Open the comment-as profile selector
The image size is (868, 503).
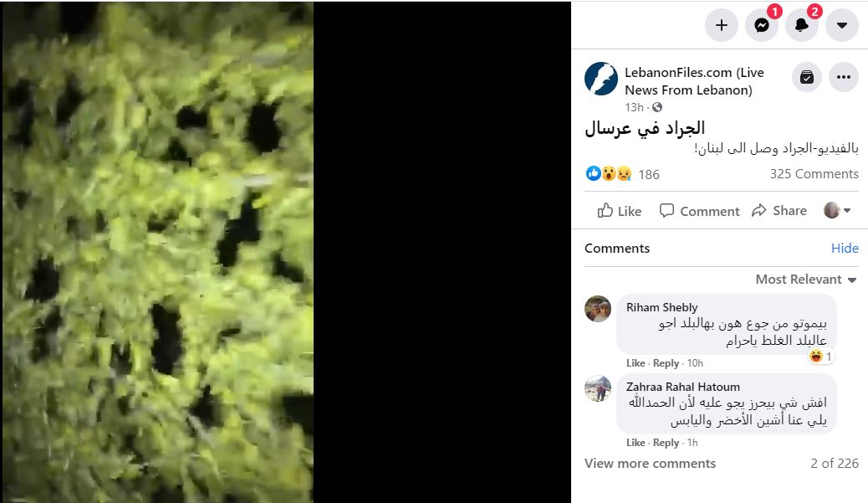tap(837, 210)
